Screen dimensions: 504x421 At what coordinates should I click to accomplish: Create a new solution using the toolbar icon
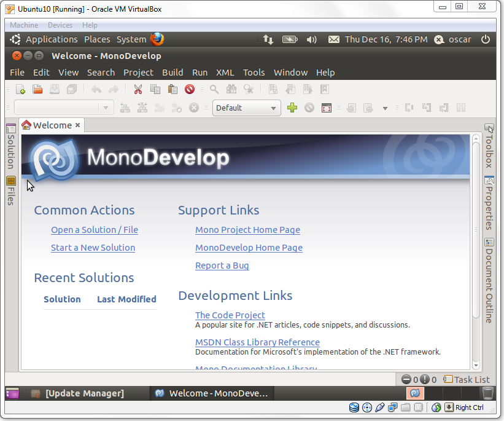tap(20, 89)
